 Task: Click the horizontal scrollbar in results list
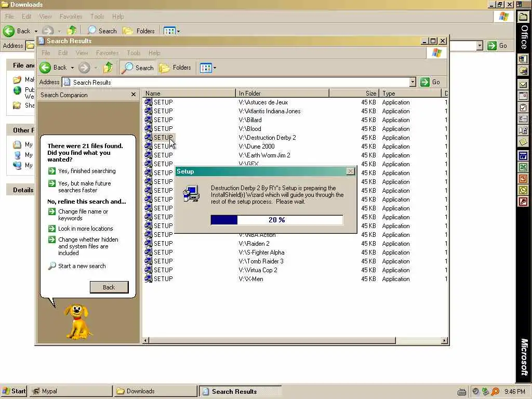[x=272, y=340]
